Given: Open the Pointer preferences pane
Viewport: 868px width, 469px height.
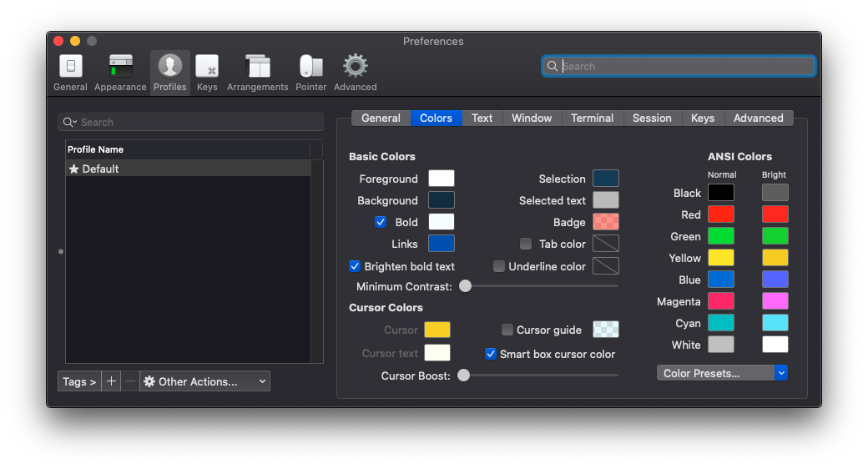Looking at the screenshot, I should tap(310, 73).
